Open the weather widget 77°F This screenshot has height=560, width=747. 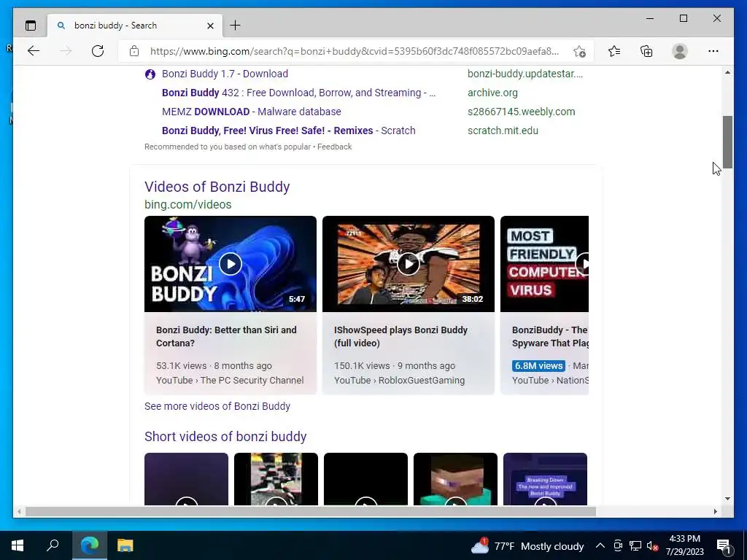(x=527, y=546)
